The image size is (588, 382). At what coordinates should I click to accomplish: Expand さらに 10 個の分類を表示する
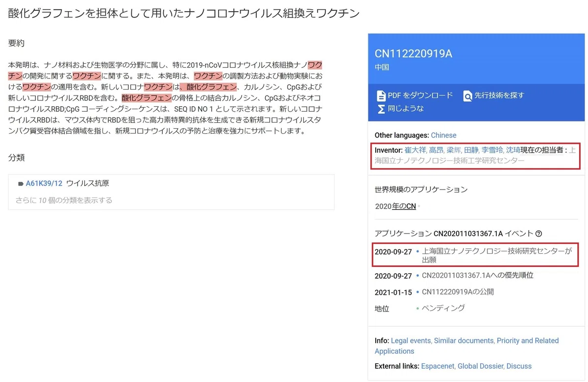64,200
